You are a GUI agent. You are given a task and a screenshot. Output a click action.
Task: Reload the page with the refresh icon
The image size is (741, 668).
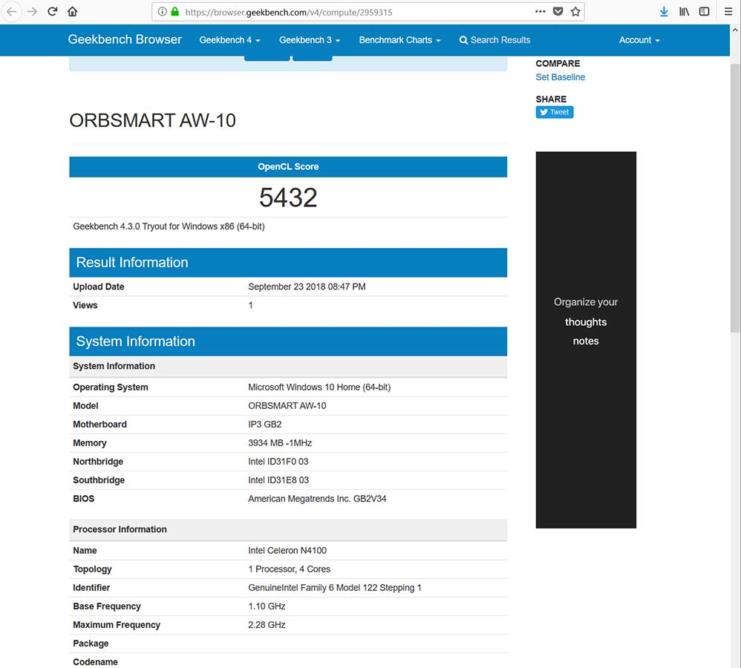pyautogui.click(x=52, y=11)
